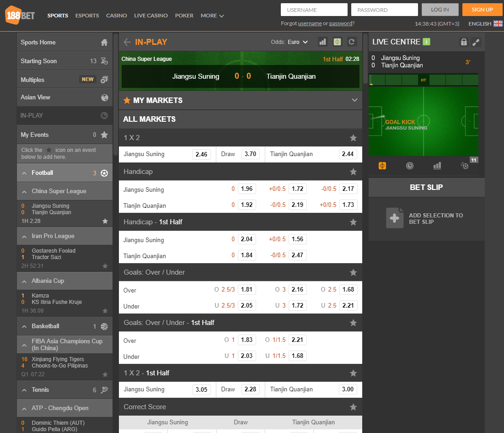The image size is (504, 433).
Task: Favorite the Handicap market
Action: (x=353, y=172)
